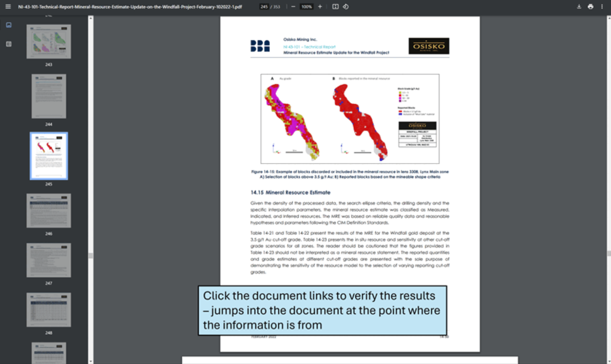Viewport: 611px width, 364px height.
Task: Select the highlighted page 245 thumbnail
Action: [49, 156]
